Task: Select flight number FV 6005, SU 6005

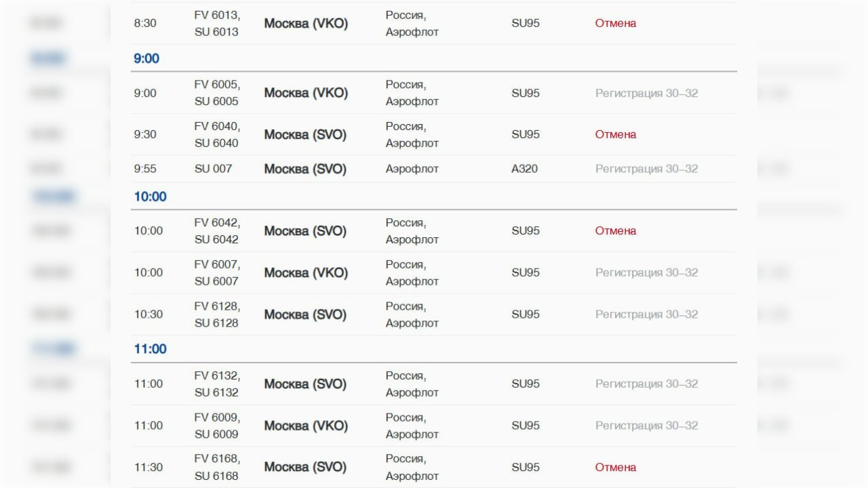Action: (217, 93)
